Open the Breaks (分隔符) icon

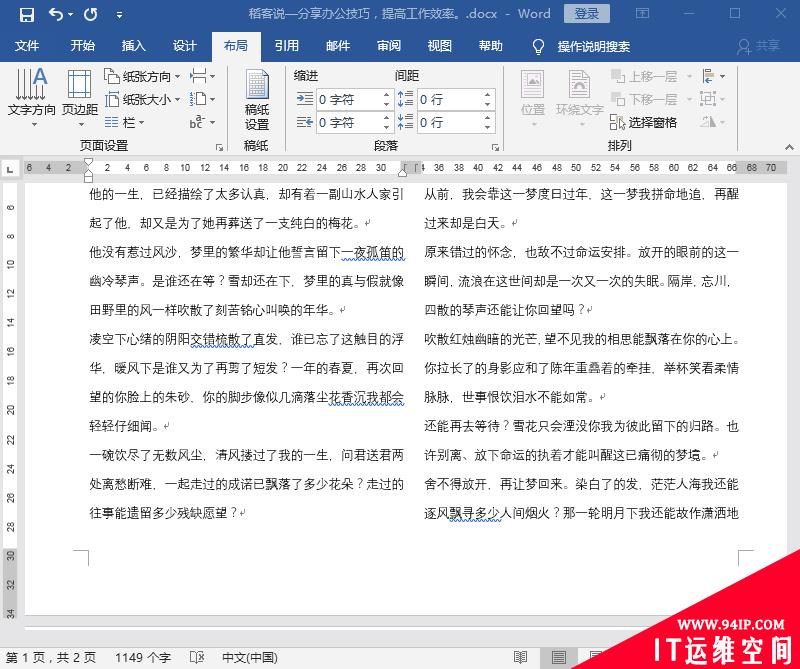pyautogui.click(x=202, y=77)
